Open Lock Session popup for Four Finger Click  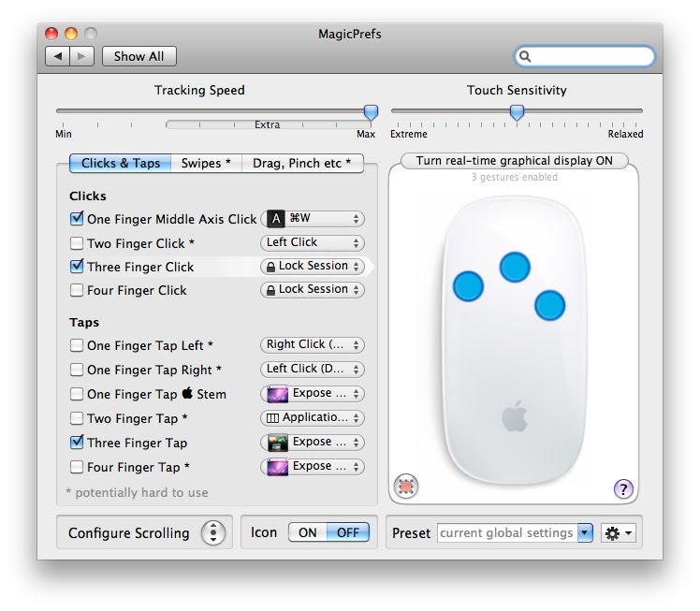click(313, 290)
